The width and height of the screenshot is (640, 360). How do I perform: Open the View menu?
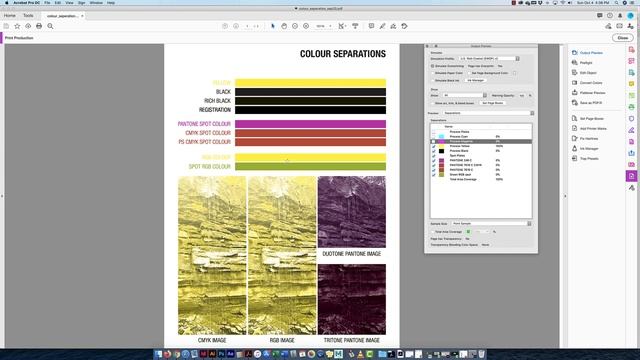coord(69,3)
